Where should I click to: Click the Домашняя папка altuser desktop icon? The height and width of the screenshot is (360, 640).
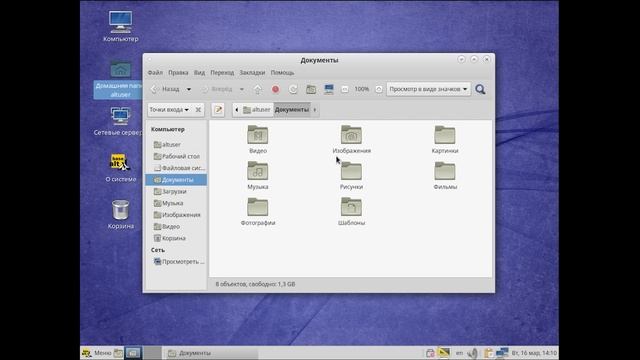[x=120, y=79]
